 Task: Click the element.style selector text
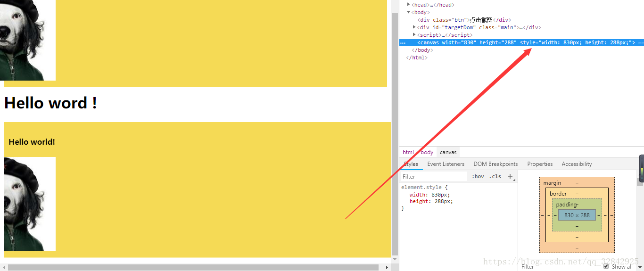[x=421, y=187]
